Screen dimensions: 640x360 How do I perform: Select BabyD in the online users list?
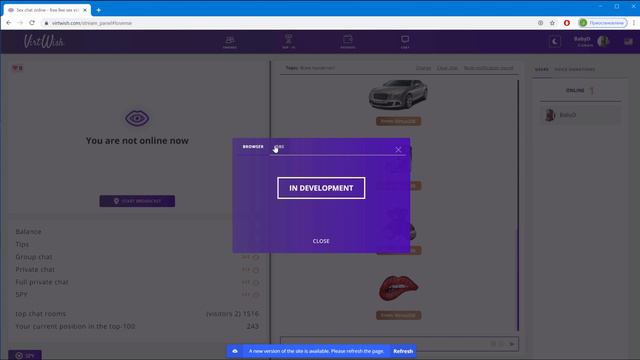point(580,115)
